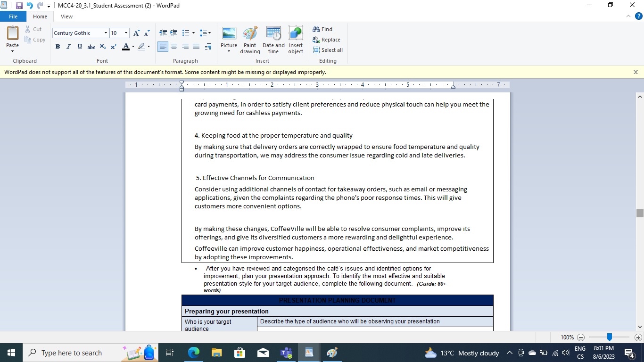Open the File menu
This screenshot has width=644, height=362.
point(13,16)
